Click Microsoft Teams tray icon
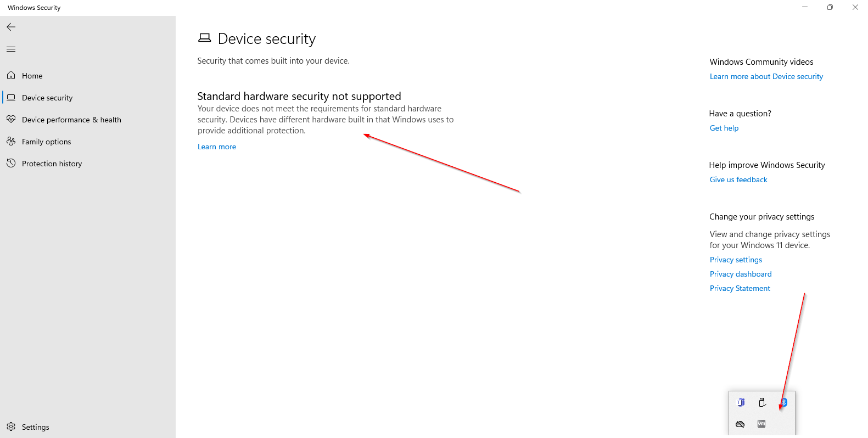This screenshot has width=868, height=438. [x=741, y=402]
